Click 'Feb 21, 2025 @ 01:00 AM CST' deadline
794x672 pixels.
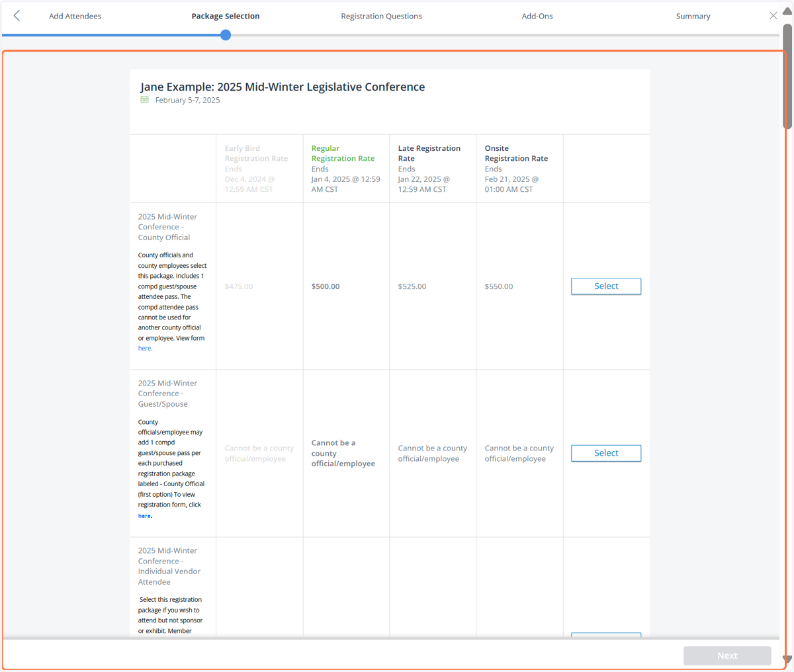click(x=511, y=184)
